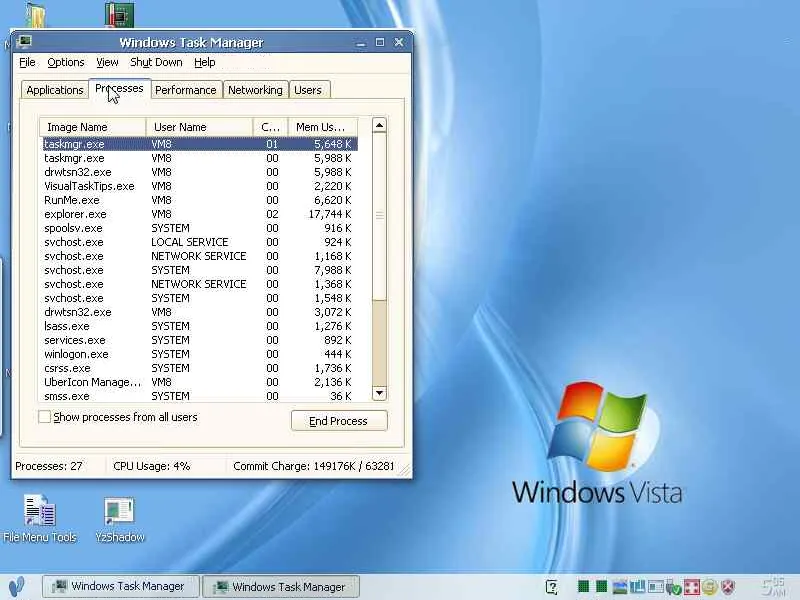Click safely remove hardware tray icon

click(x=673, y=588)
